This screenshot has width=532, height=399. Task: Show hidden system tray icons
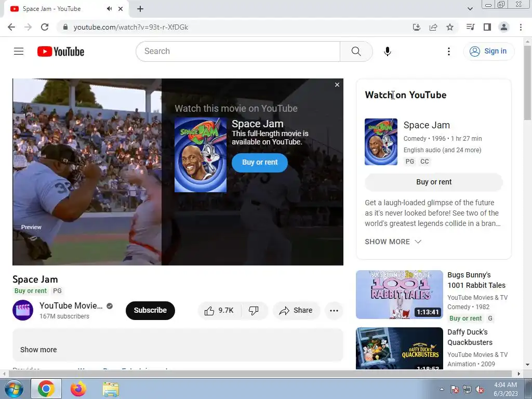click(x=442, y=389)
